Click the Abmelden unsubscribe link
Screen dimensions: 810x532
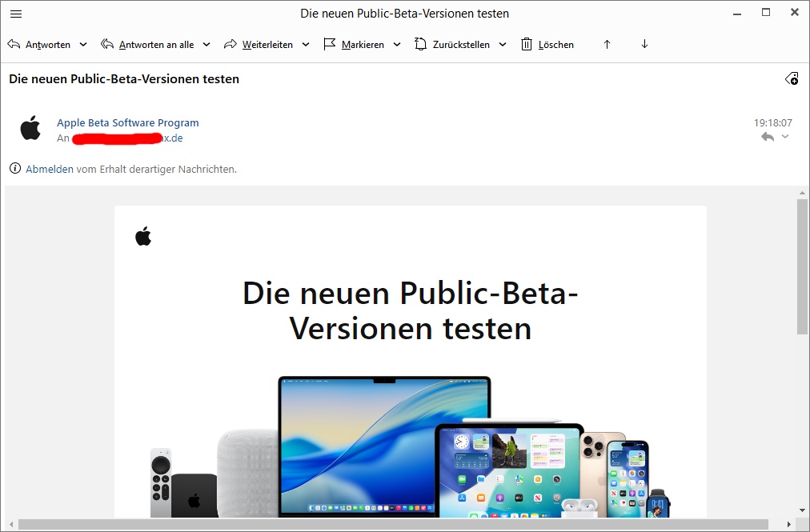(50, 169)
